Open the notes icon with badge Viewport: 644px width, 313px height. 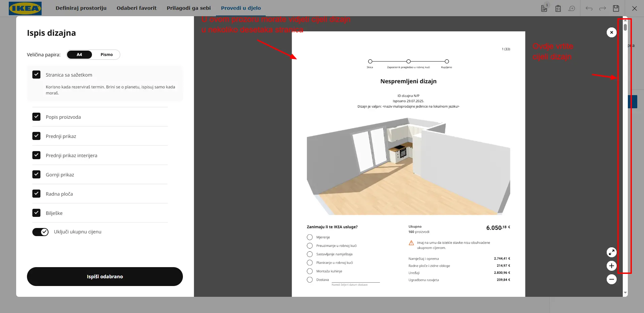pyautogui.click(x=544, y=8)
